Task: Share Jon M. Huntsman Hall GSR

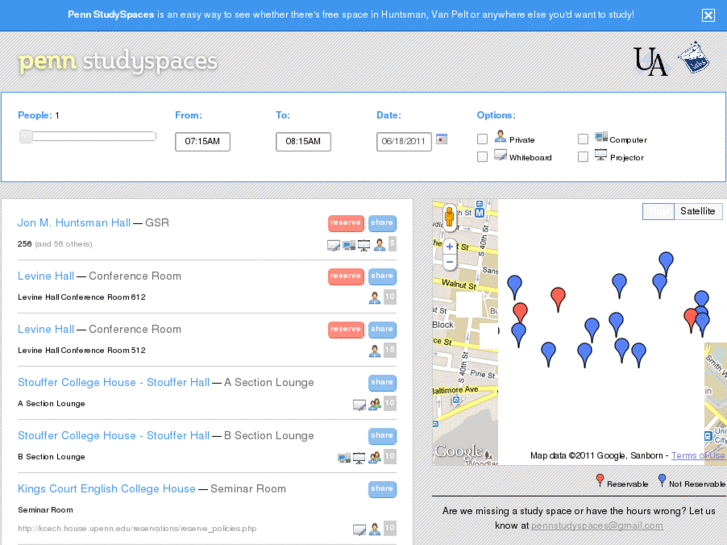Action: tap(382, 223)
